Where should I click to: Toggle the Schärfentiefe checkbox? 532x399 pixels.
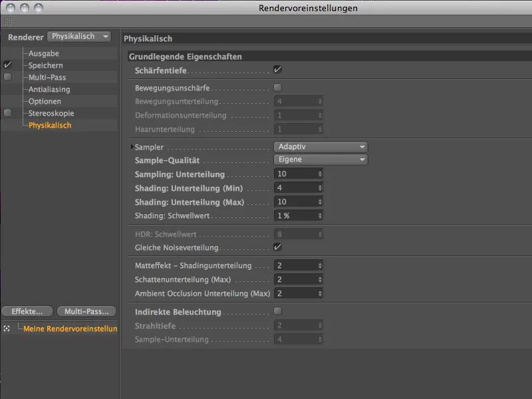pyautogui.click(x=277, y=70)
